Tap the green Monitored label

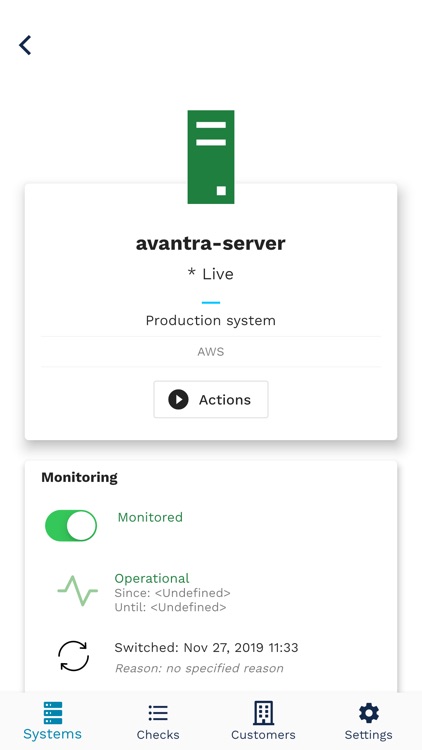150,517
